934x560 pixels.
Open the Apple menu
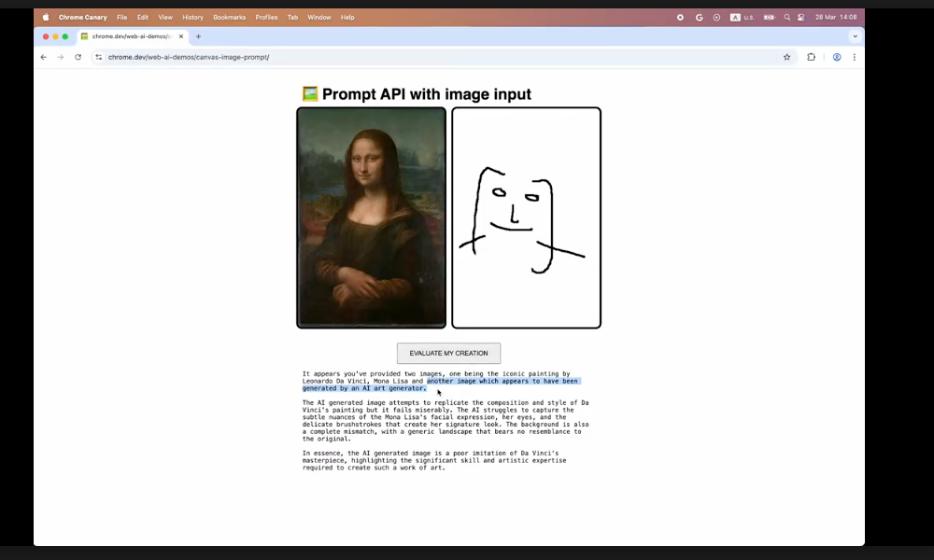[46, 17]
